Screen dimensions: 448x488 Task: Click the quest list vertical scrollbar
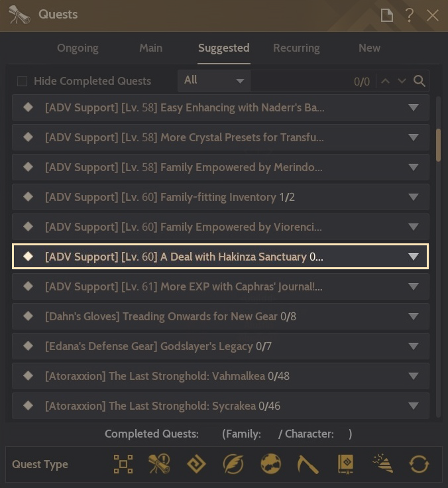point(438,145)
